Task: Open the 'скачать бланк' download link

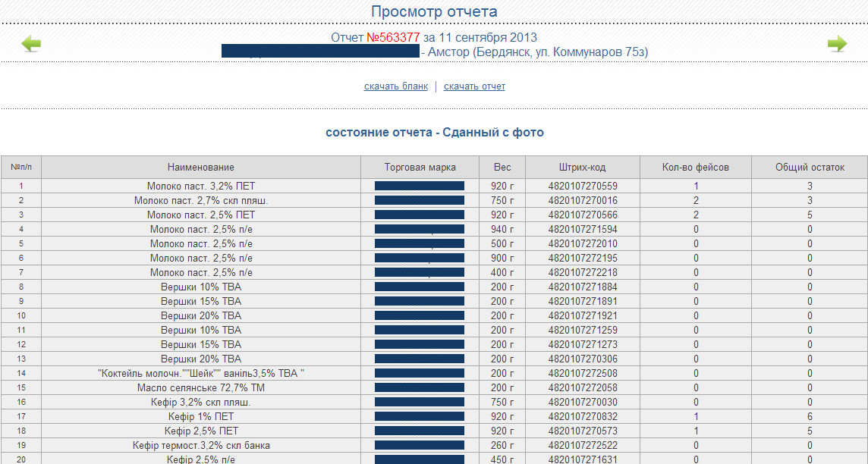Action: (x=395, y=86)
